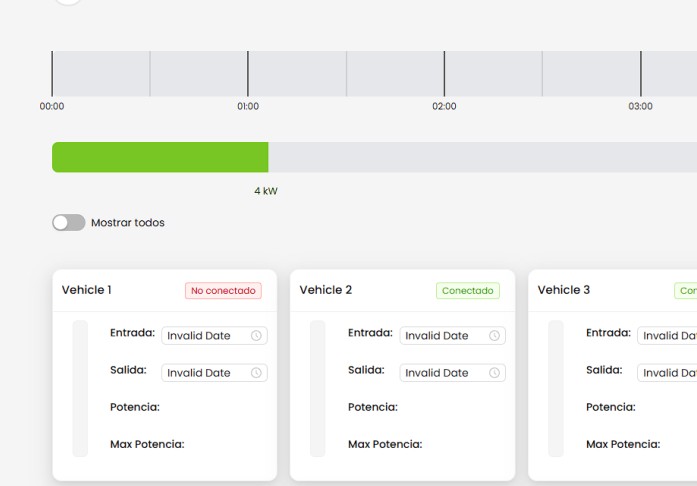
Task: Click Vehicle 3 Max Potencia label
Action: 623,444
